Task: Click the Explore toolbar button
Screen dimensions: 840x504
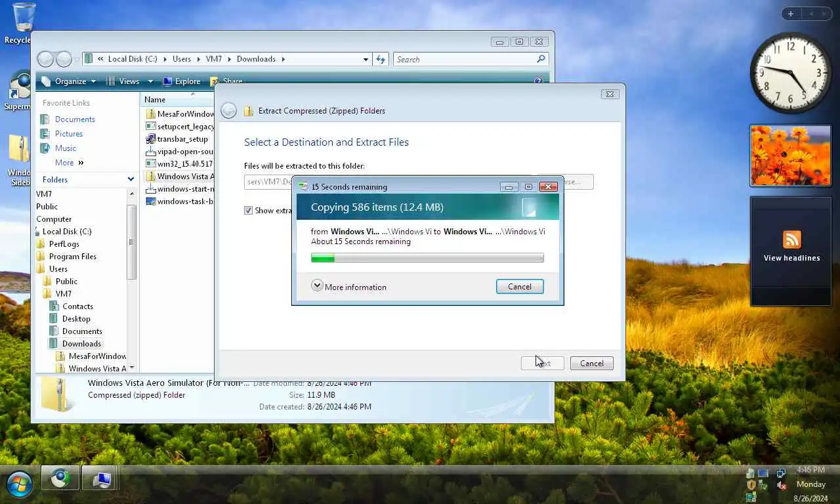Action: point(181,81)
